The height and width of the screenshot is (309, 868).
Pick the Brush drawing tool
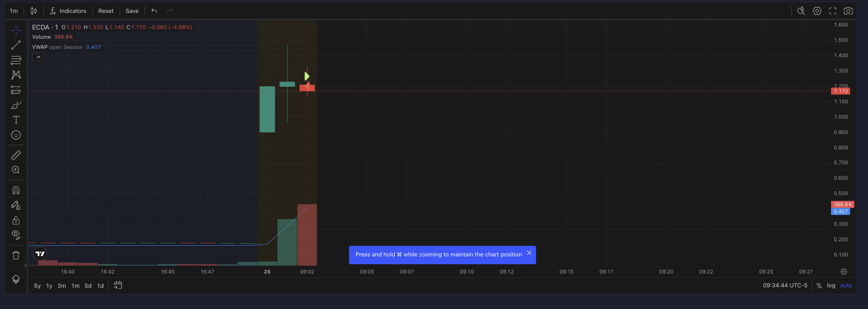tap(16, 105)
